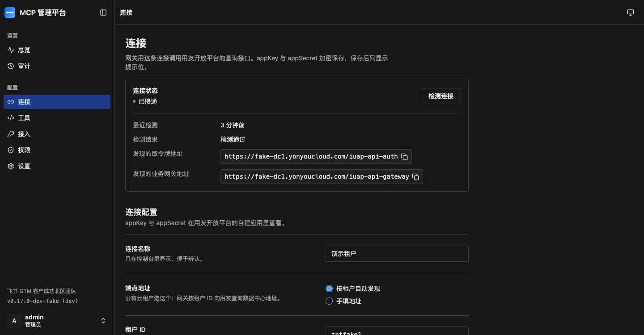Open the 审计 page
The image size is (644, 335).
(x=57, y=66)
